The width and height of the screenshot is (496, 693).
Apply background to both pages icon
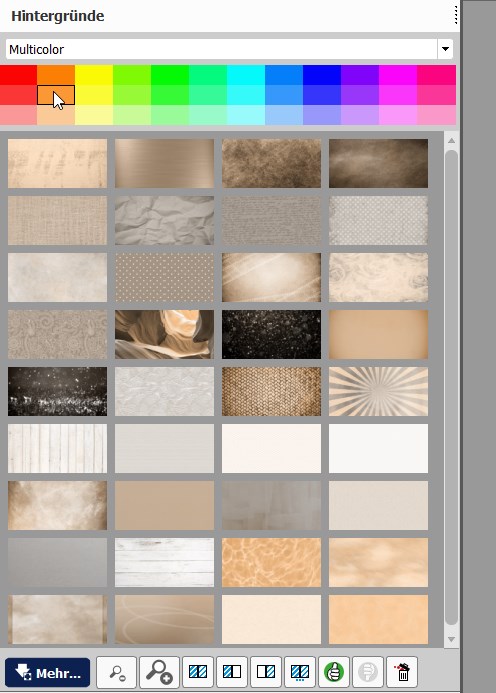198,672
